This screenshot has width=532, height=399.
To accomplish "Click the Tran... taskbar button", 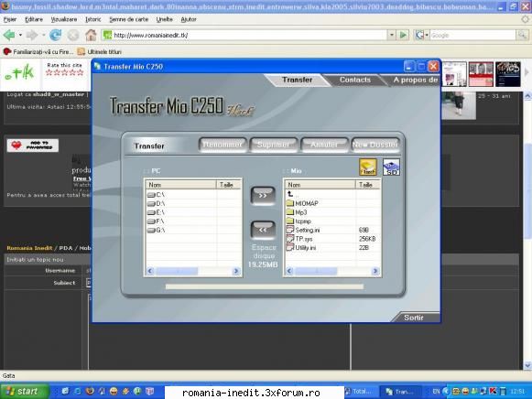I will coord(401,392).
